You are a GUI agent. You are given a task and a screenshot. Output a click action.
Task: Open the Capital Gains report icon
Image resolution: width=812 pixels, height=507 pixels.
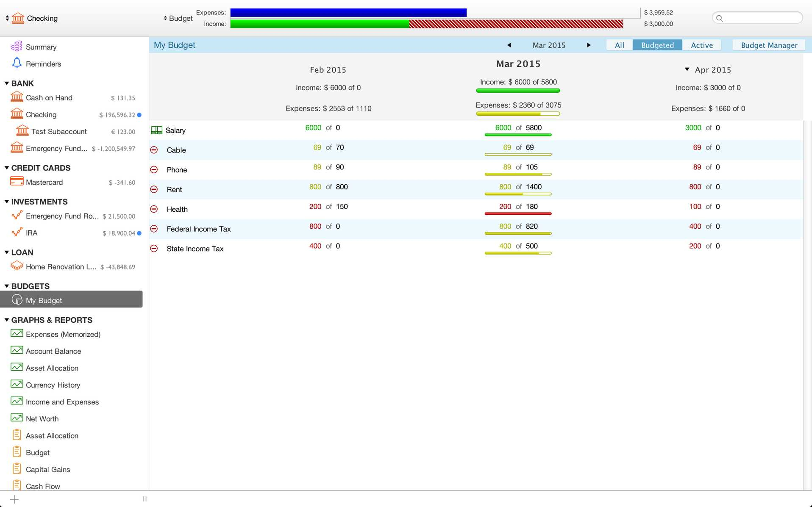coord(17,468)
